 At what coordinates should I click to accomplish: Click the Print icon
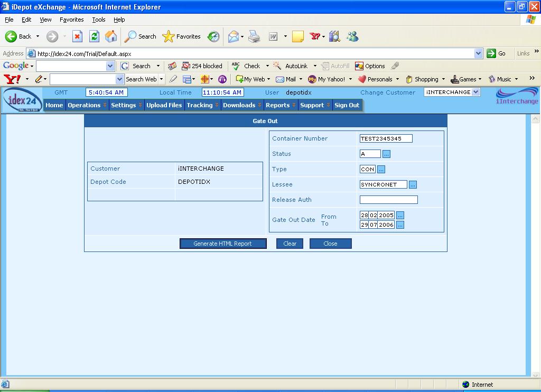click(x=254, y=36)
